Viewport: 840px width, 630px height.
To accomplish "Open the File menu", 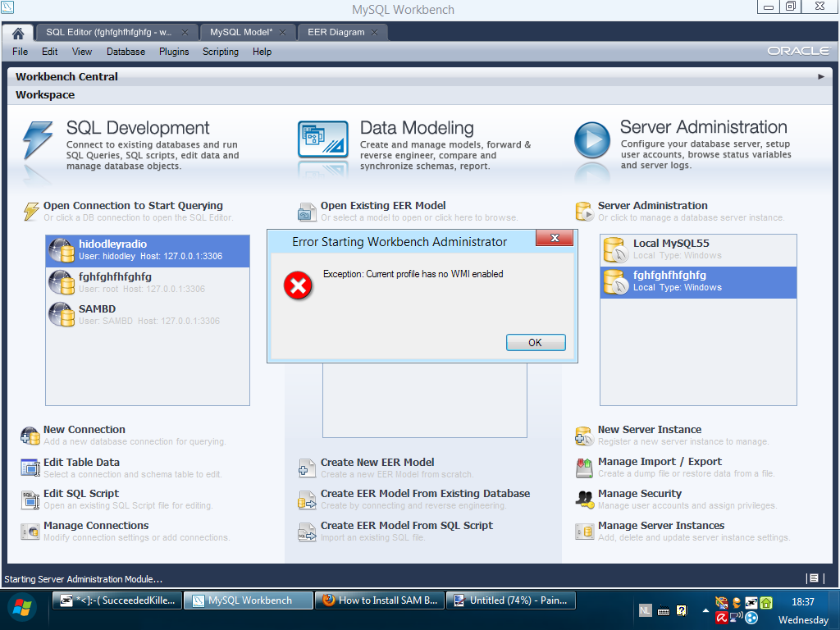I will [21, 52].
